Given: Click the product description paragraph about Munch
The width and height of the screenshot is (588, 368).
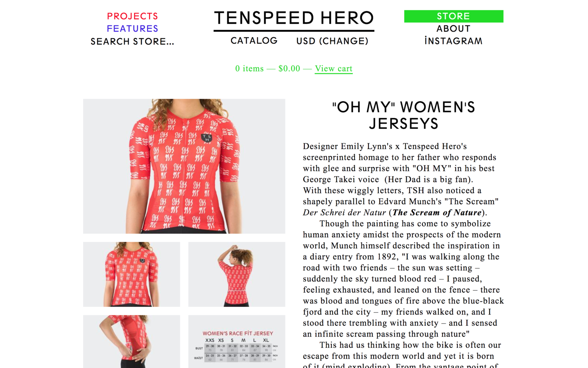Looking at the screenshot, I should point(403,279).
